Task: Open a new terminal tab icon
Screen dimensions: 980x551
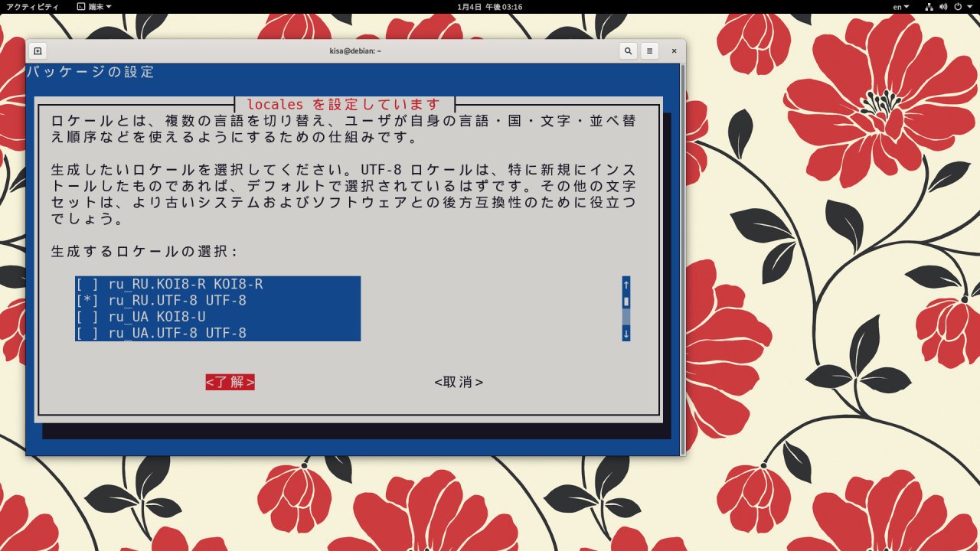Action: tap(38, 51)
